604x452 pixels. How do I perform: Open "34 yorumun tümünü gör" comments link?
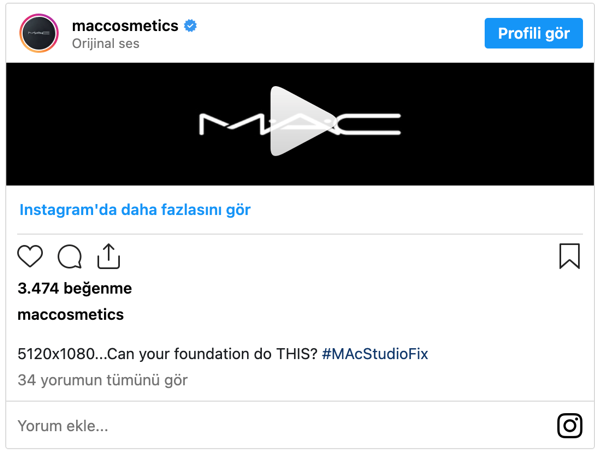point(103,380)
